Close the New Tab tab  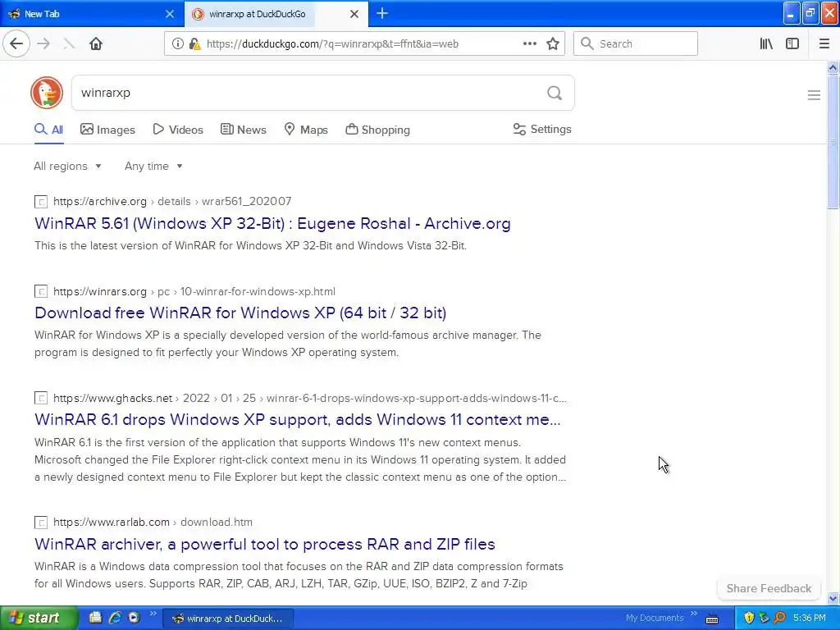coord(169,14)
